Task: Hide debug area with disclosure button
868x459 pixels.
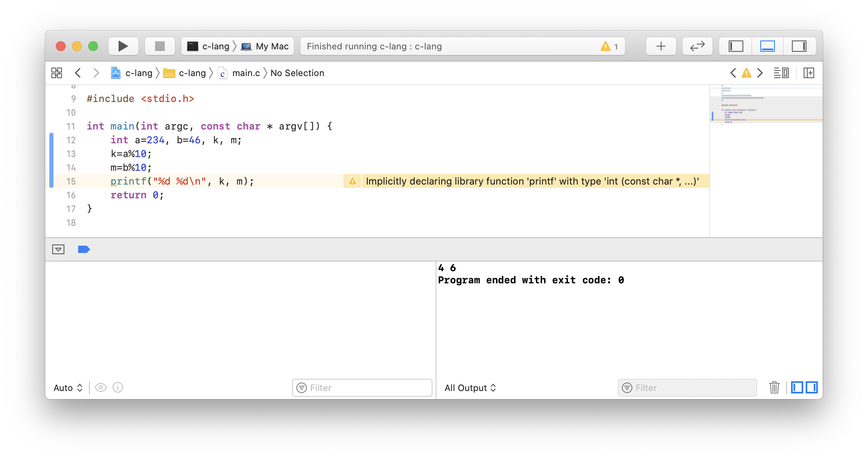Action: (58, 249)
